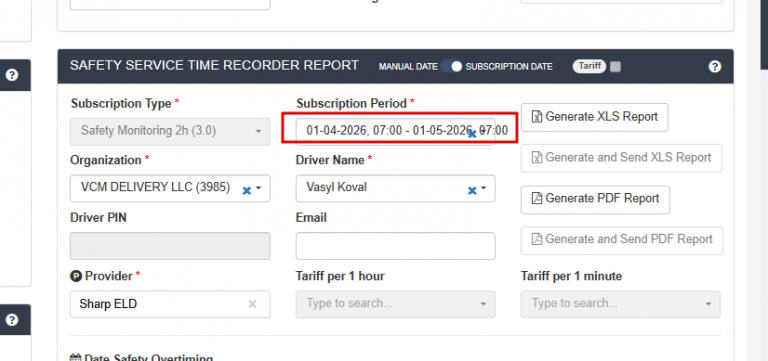The image size is (768, 361).
Task: Click the MANUAL DATE label
Action: (x=408, y=67)
